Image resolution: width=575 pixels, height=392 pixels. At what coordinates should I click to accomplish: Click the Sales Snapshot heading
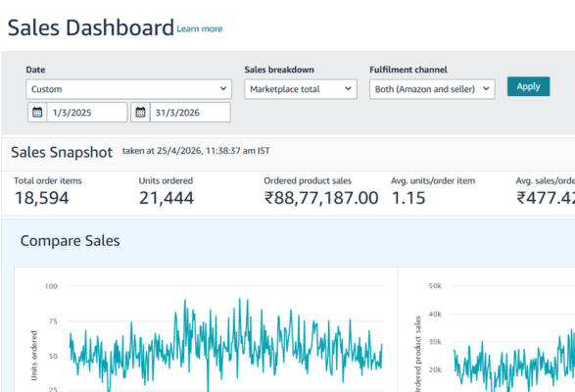(62, 152)
